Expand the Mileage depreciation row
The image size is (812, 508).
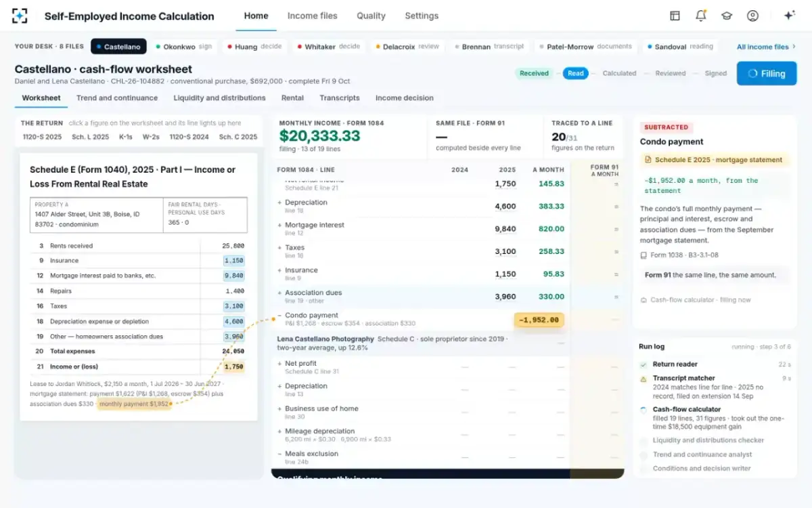click(x=279, y=431)
